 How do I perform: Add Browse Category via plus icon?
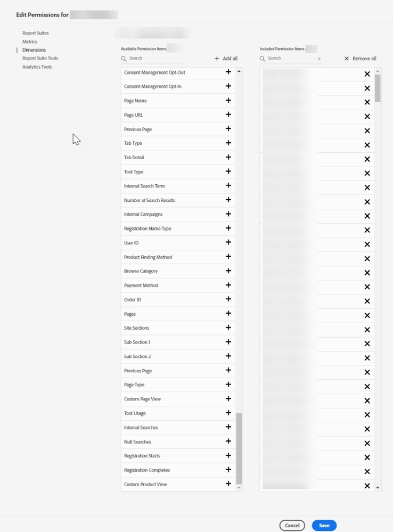pyautogui.click(x=228, y=271)
